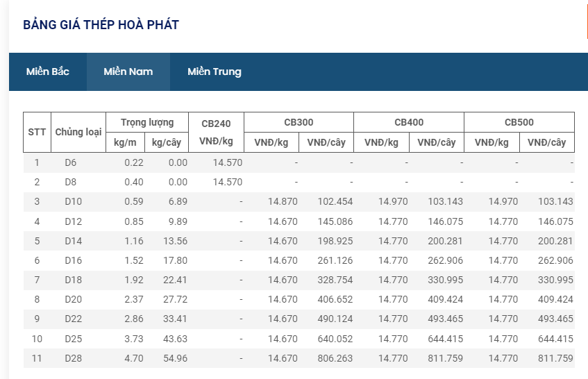Click the 1.52 kg/m value for D16
This screenshot has width=588, height=379.
click(x=134, y=260)
